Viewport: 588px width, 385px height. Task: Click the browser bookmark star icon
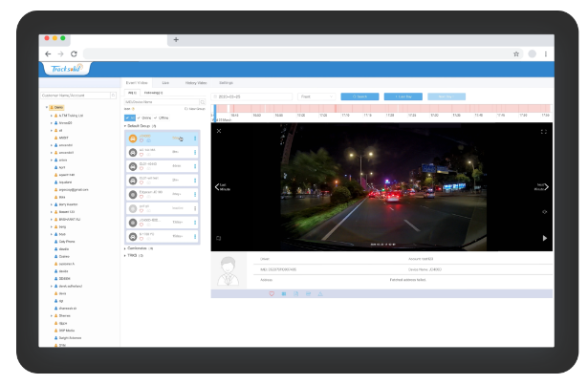click(x=516, y=54)
